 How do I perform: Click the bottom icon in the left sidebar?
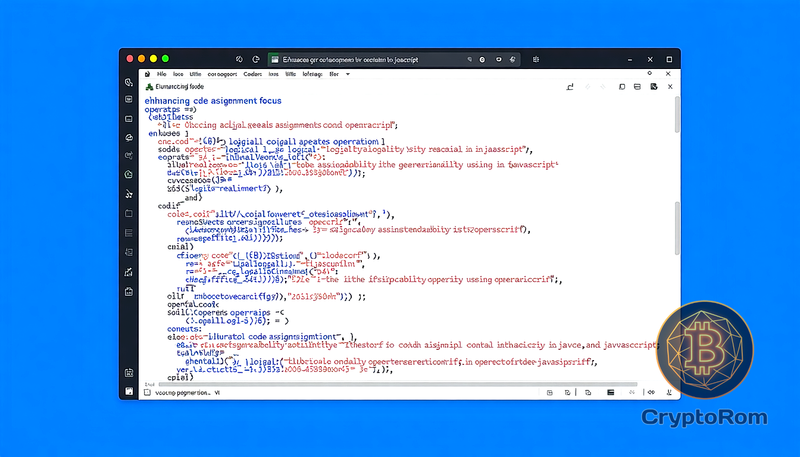pyautogui.click(x=129, y=391)
